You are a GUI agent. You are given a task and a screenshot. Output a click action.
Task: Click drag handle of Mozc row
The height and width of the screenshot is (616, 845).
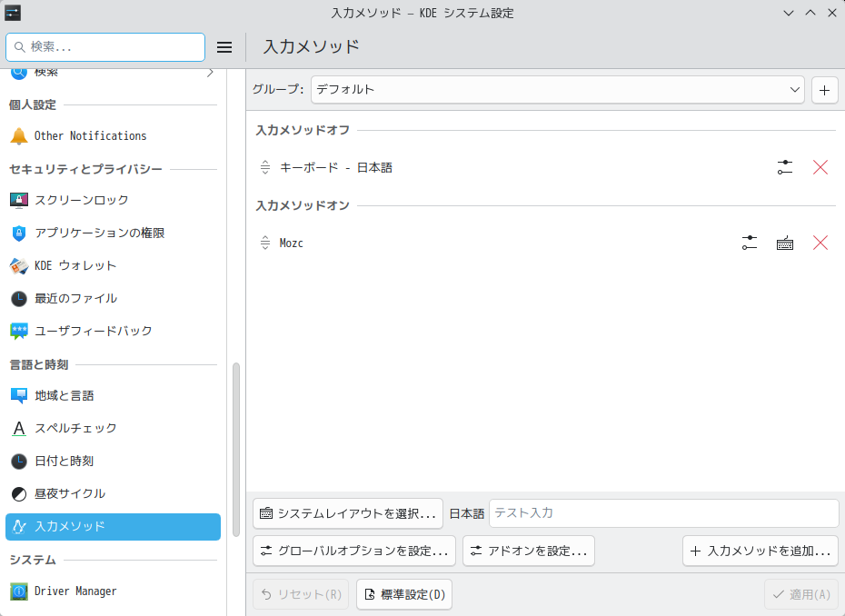(265, 243)
